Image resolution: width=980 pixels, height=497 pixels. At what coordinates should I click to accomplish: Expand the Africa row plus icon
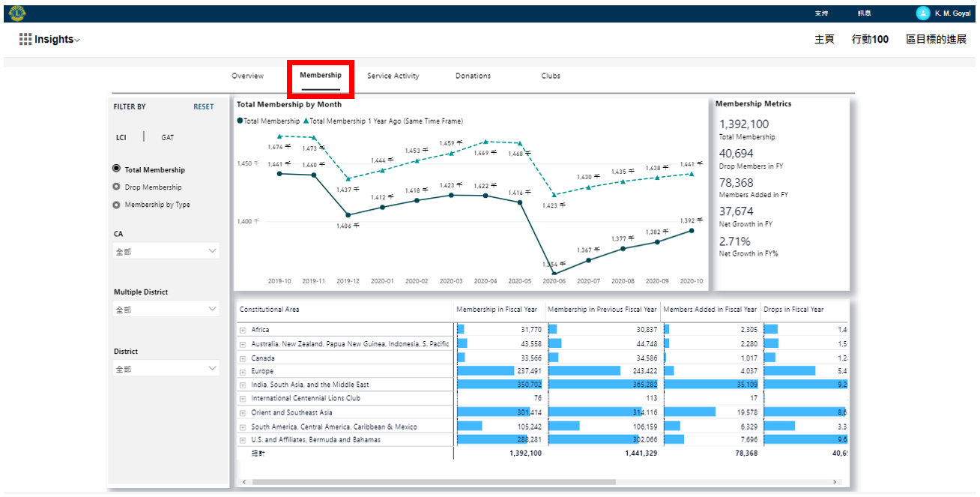click(x=242, y=330)
